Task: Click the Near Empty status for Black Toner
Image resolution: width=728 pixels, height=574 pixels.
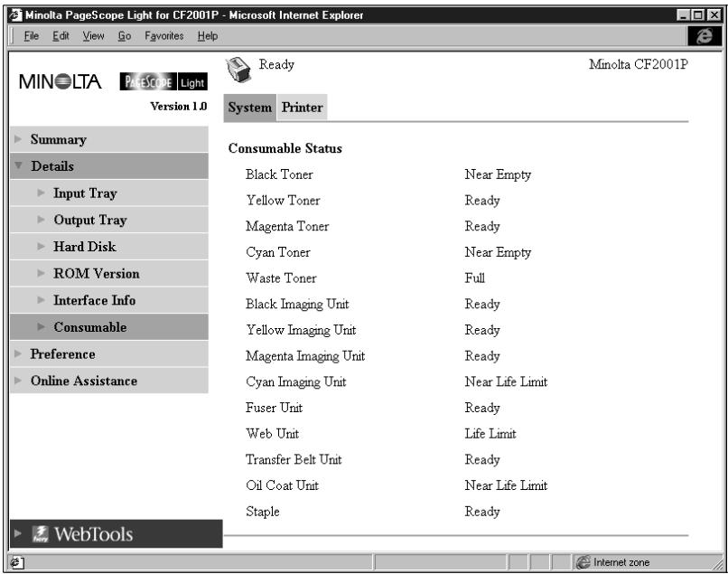Action: (498, 174)
